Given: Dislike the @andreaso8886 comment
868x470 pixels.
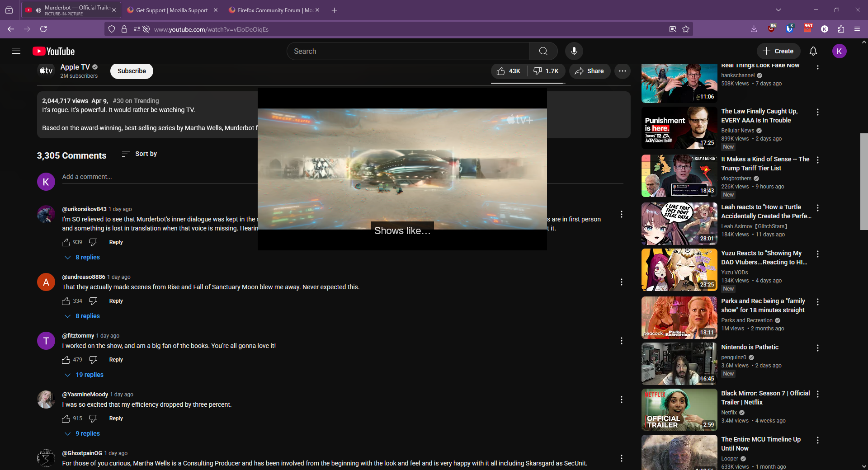Looking at the screenshot, I should pos(93,301).
